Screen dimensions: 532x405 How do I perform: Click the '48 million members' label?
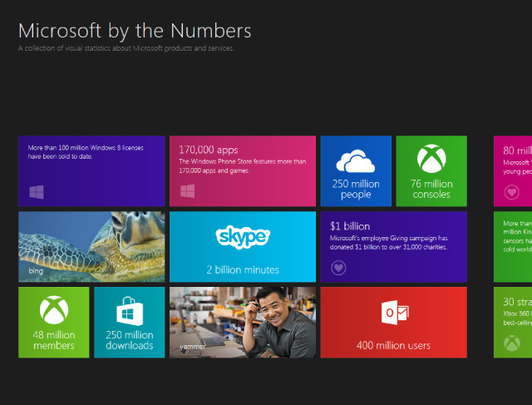tap(54, 340)
